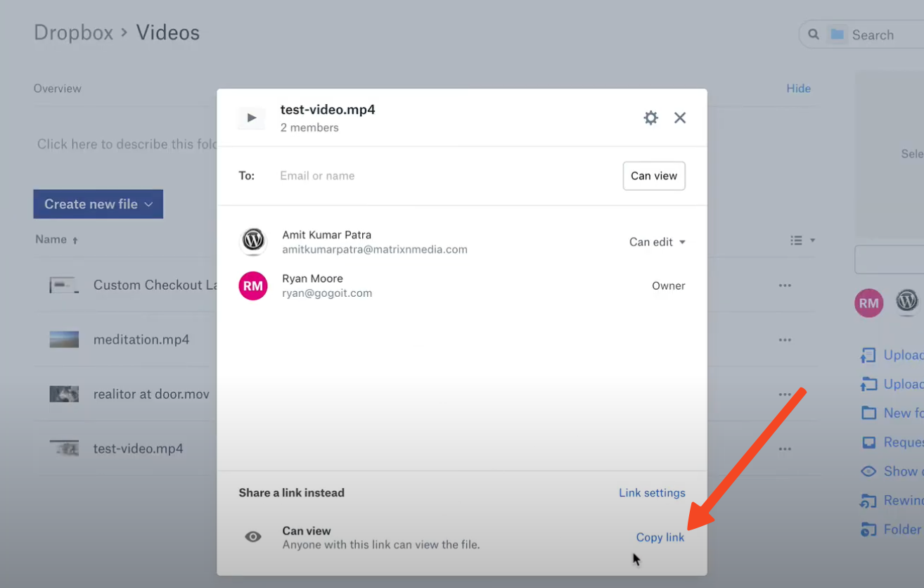
Task: Click Ryan Moore's RM avatar in dialog
Action: [x=253, y=286]
